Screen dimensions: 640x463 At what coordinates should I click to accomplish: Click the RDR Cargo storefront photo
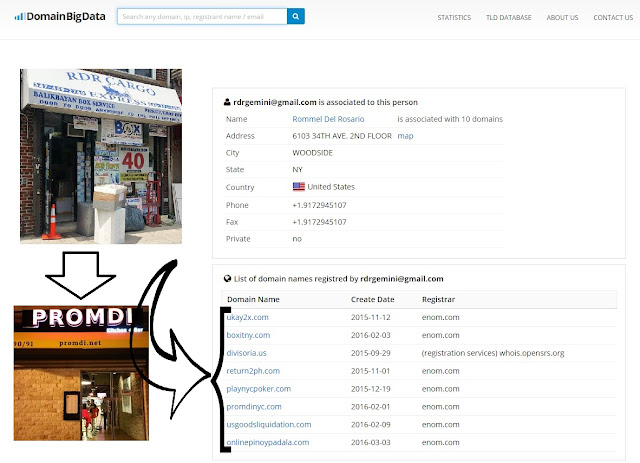[101, 156]
